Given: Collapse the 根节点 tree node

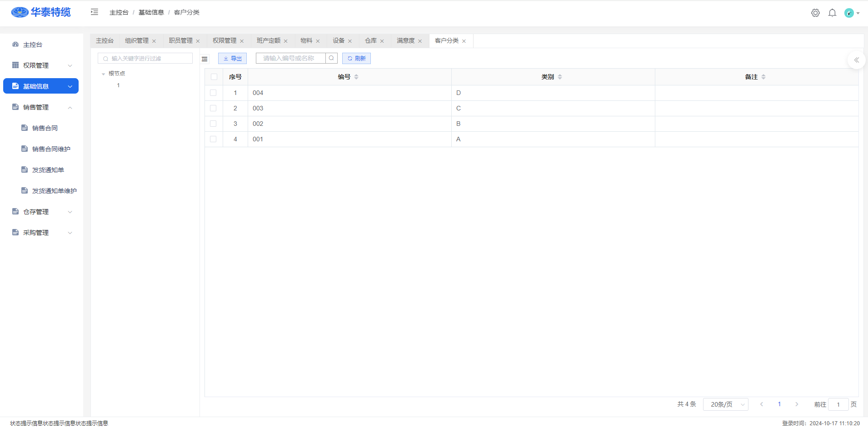Looking at the screenshot, I should click(x=104, y=74).
